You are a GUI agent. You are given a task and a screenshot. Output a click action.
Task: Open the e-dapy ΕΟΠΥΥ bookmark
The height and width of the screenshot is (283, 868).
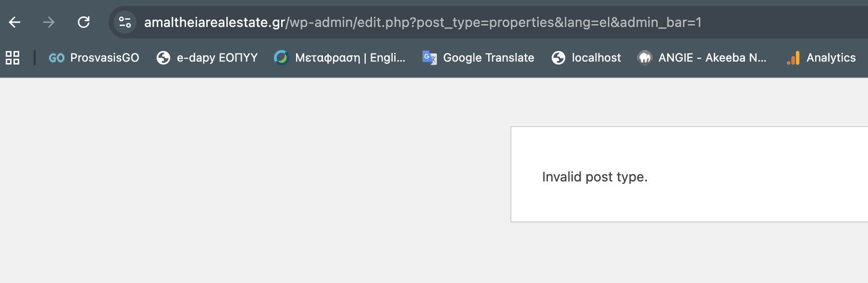click(217, 58)
